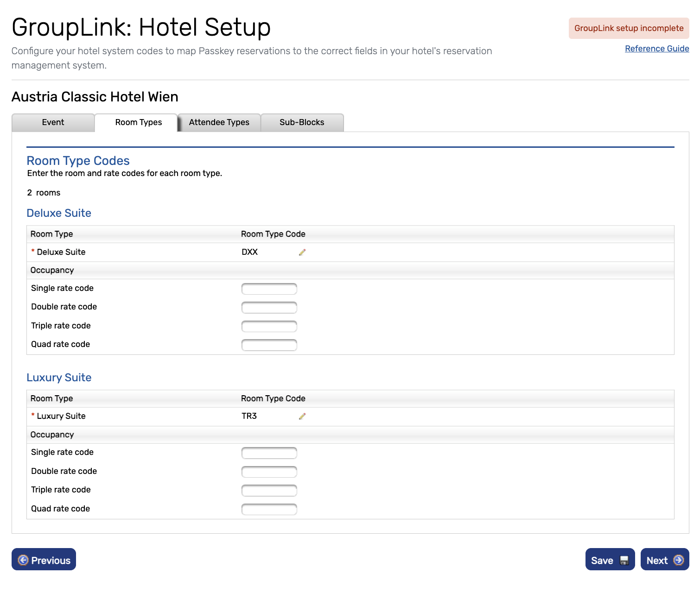700x593 pixels.
Task: Focus Deluxe Suite Single rate code field
Action: click(269, 289)
